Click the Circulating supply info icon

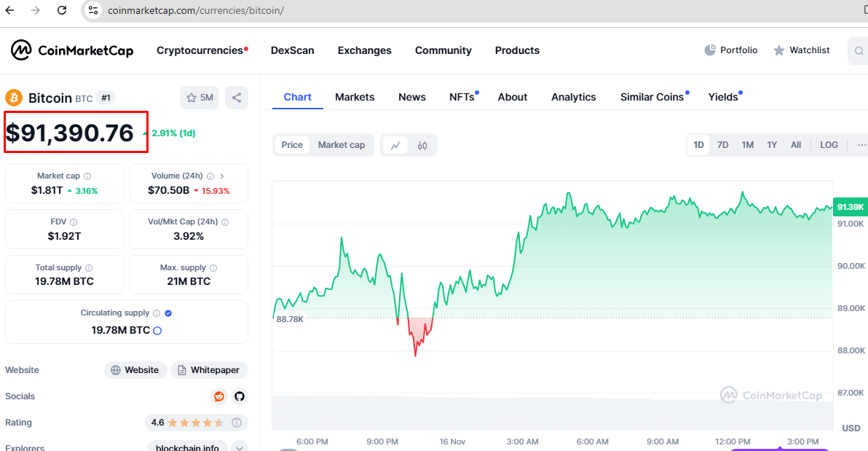pos(157,313)
